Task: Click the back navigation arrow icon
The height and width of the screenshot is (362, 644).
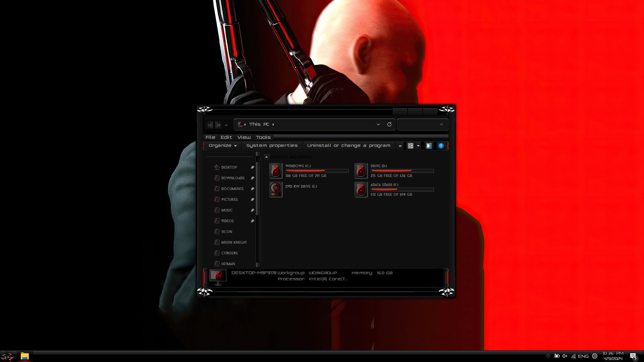Action: [210, 125]
